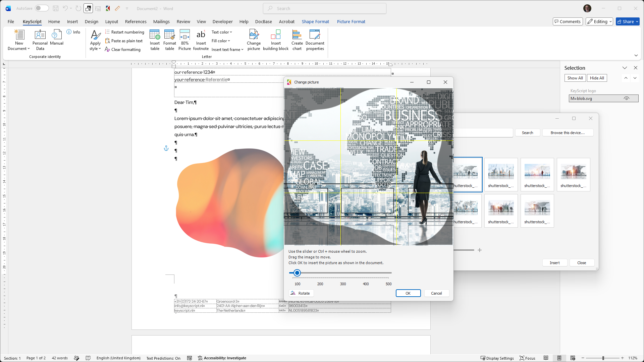Open Comments pane button
This screenshot has width=644, height=362.
[x=568, y=21]
